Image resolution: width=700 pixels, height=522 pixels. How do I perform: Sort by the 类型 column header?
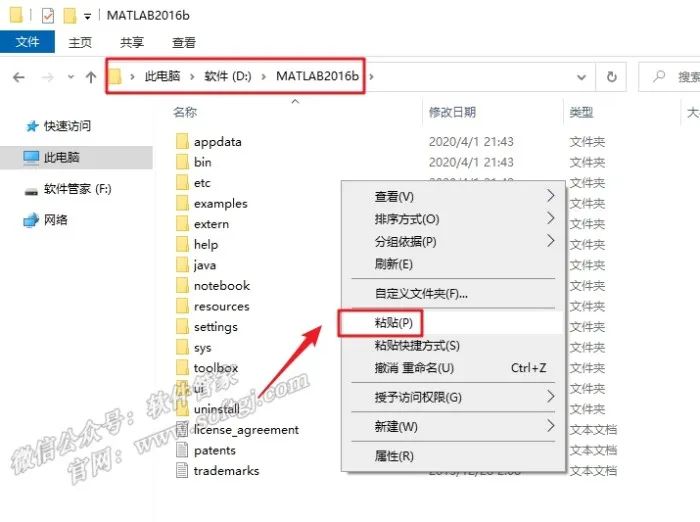tap(581, 112)
